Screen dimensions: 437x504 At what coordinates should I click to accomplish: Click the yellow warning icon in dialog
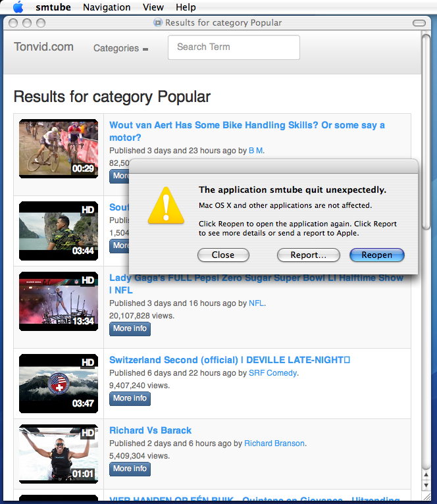pyautogui.click(x=166, y=205)
